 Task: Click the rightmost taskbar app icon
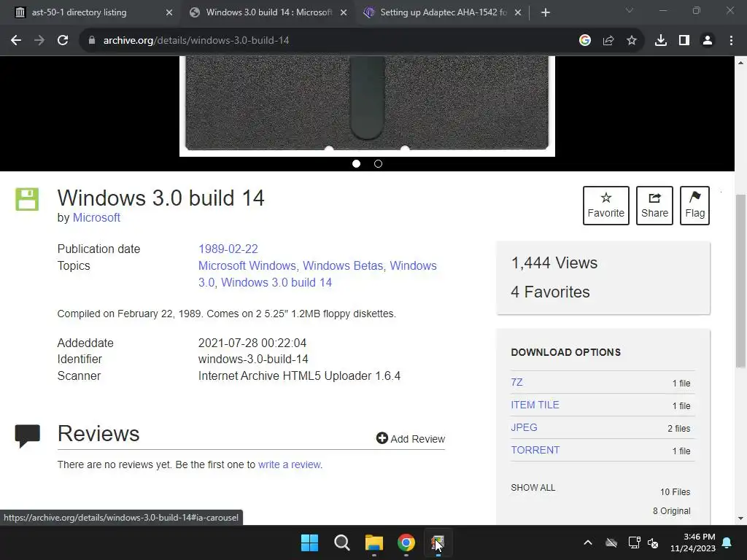438,542
